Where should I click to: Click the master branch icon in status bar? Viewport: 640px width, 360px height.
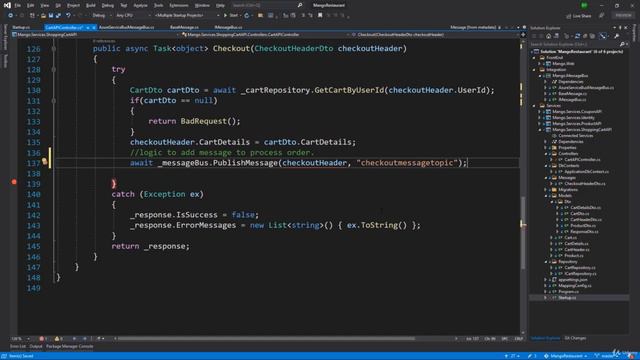596,356
